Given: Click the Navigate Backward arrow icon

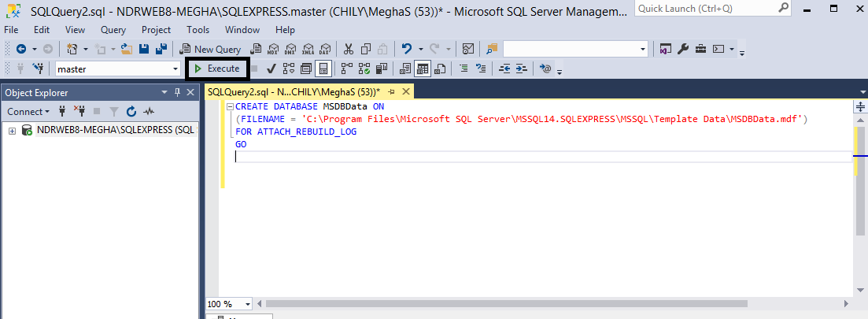Looking at the screenshot, I should (20, 50).
